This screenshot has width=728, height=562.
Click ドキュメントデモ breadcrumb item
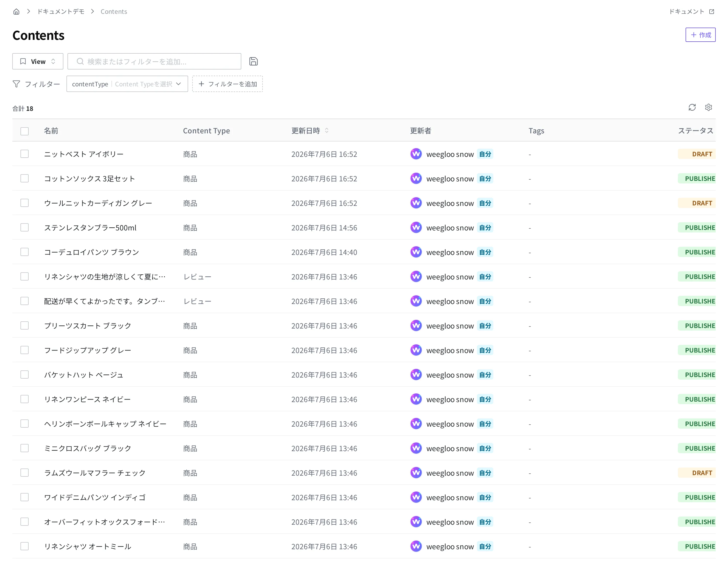pos(61,12)
